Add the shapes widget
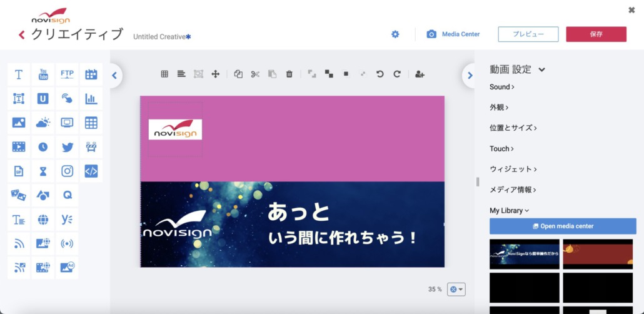Image resolution: width=644 pixels, height=314 pixels. pyautogui.click(x=43, y=195)
